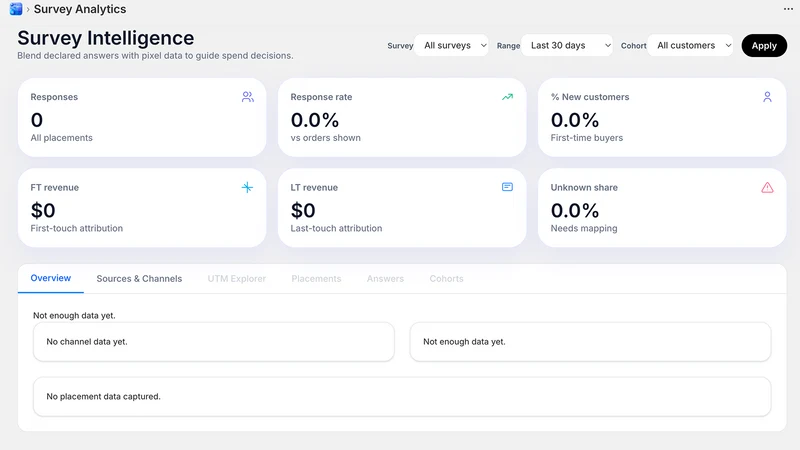Open the Answers tab
Image resolution: width=800 pixels, height=450 pixels.
point(385,279)
